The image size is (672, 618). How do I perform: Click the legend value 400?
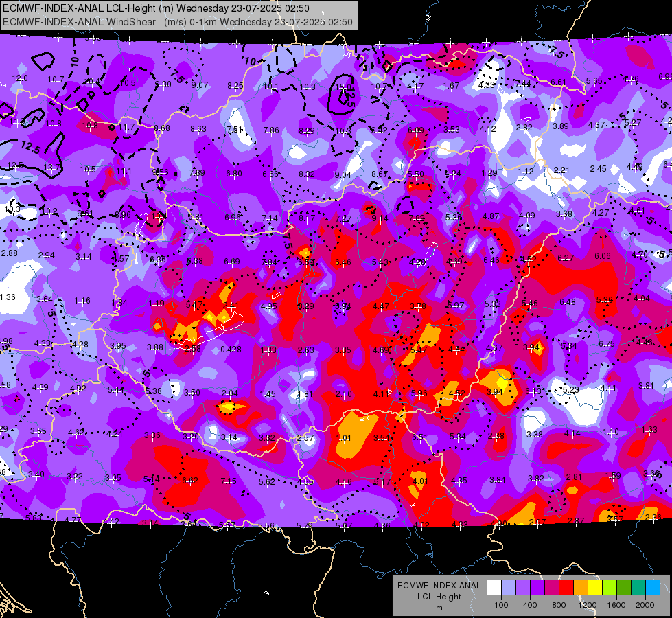point(530,605)
